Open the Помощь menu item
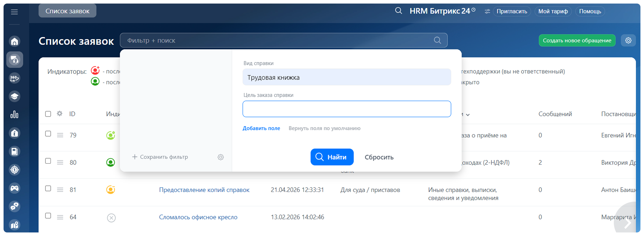644x236 pixels. 590,11
